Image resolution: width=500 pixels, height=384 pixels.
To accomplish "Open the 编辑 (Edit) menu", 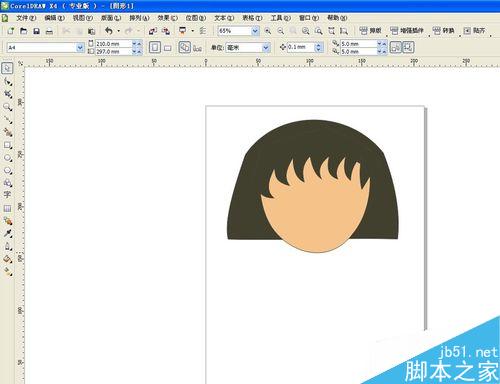I will coord(54,18).
